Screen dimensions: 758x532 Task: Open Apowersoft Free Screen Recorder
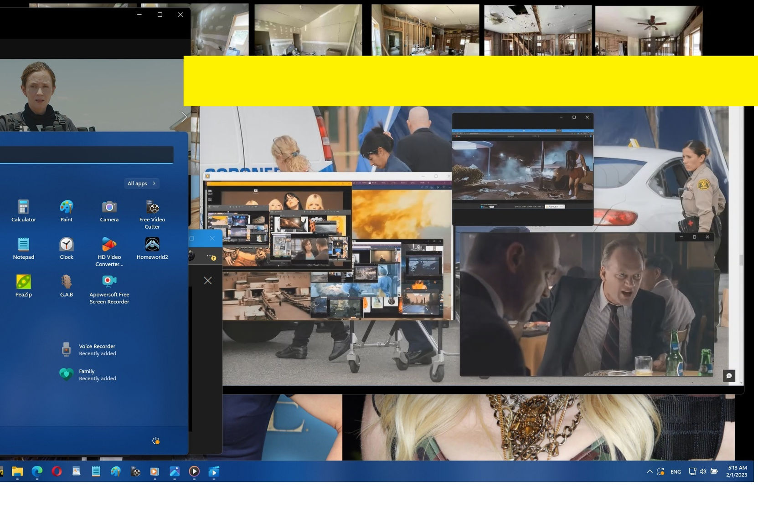109,290
